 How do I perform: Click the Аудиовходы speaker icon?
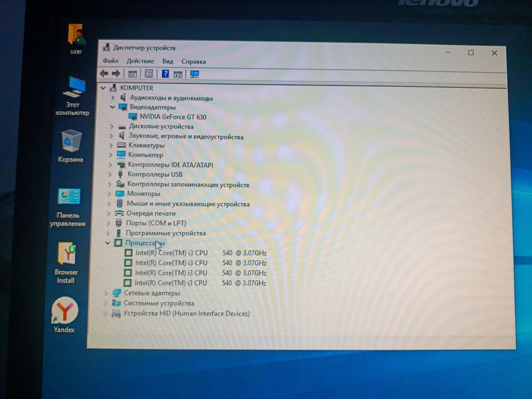point(123,97)
